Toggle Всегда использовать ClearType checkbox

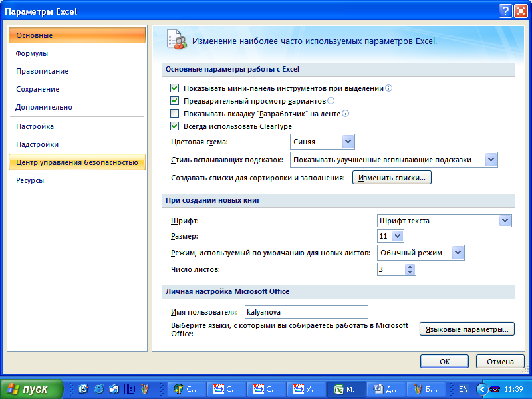(174, 126)
